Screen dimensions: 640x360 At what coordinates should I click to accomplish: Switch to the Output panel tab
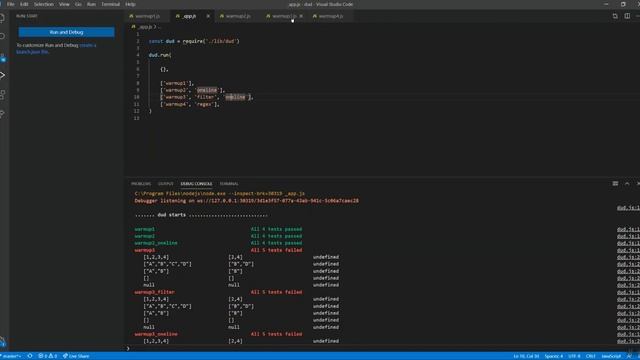click(166, 184)
